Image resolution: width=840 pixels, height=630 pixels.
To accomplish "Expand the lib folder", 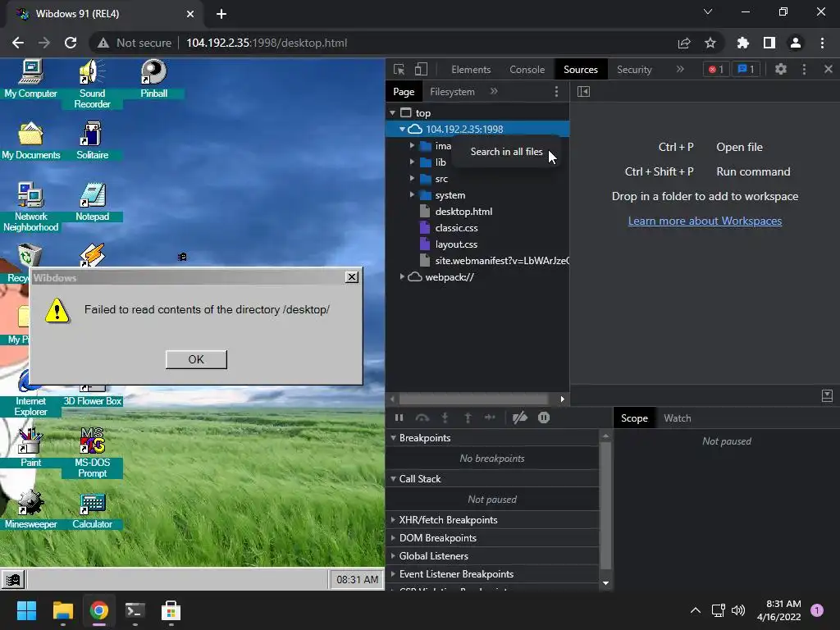I will (412, 162).
